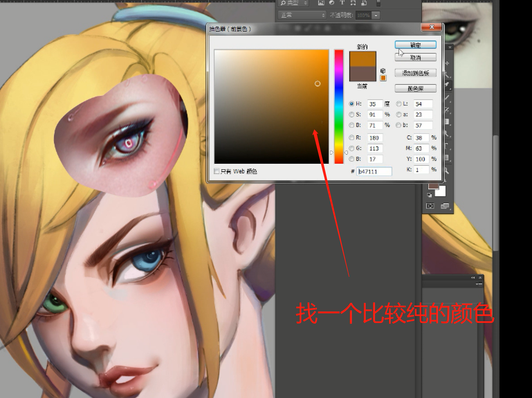
Task: Select the Lab 'a' radio button
Action: (398, 115)
